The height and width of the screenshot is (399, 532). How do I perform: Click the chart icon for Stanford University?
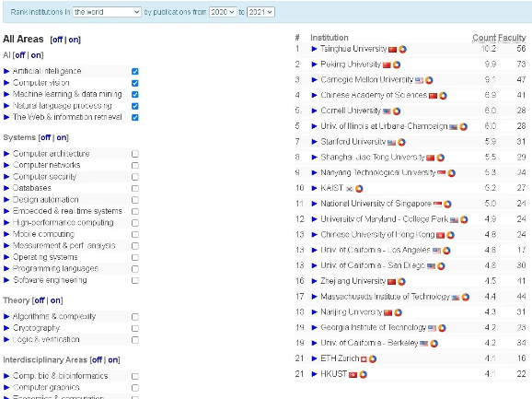[401, 142]
